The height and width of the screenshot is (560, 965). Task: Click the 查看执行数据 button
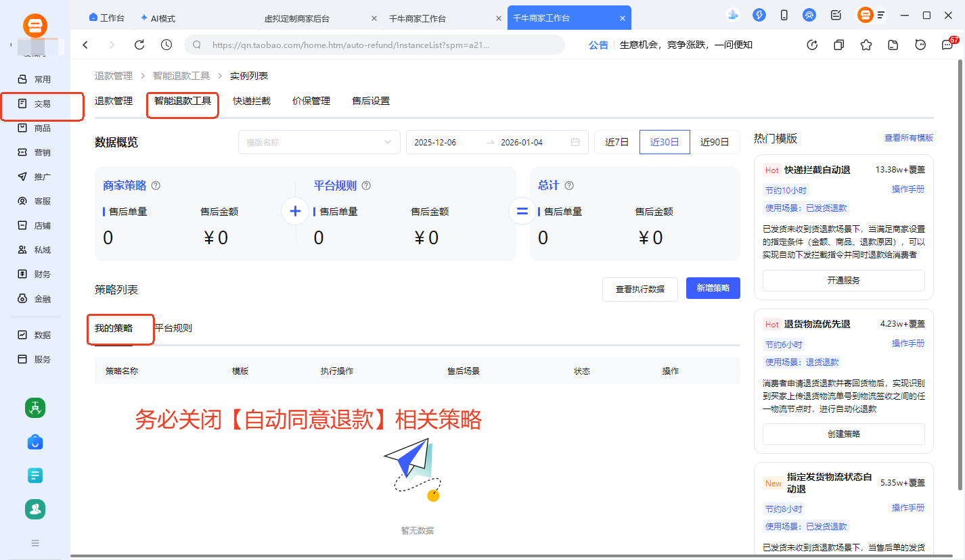[640, 289]
